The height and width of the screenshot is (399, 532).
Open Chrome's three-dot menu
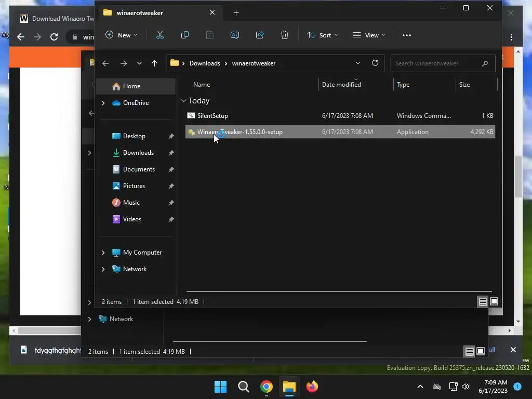click(x=511, y=37)
